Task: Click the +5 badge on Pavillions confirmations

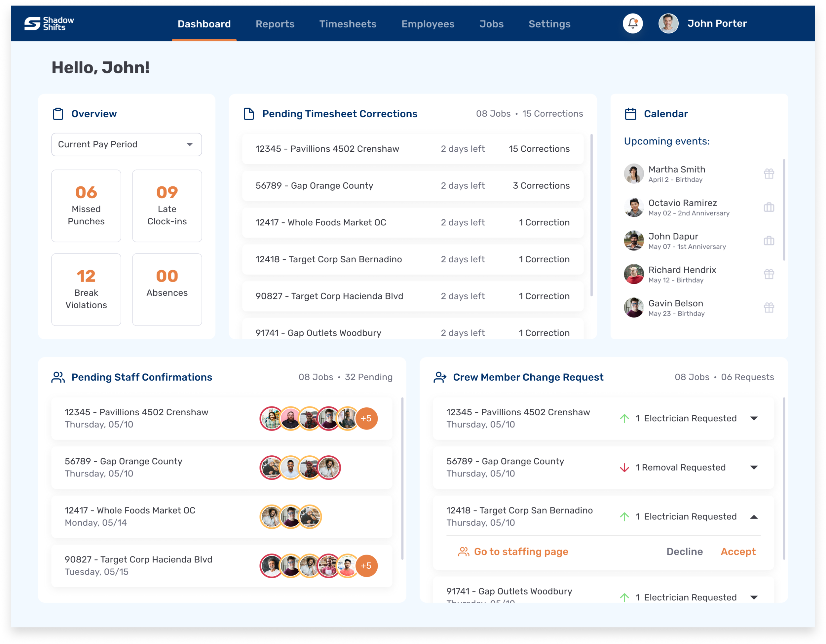Action: [366, 418]
